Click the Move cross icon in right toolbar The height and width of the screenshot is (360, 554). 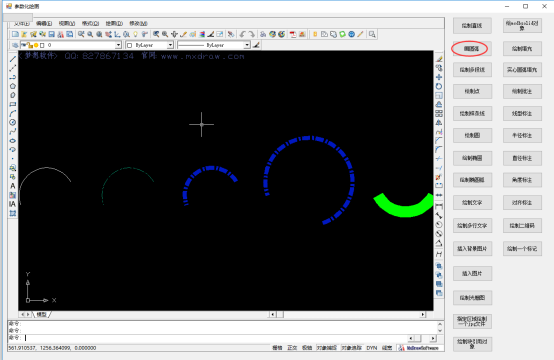439,77
